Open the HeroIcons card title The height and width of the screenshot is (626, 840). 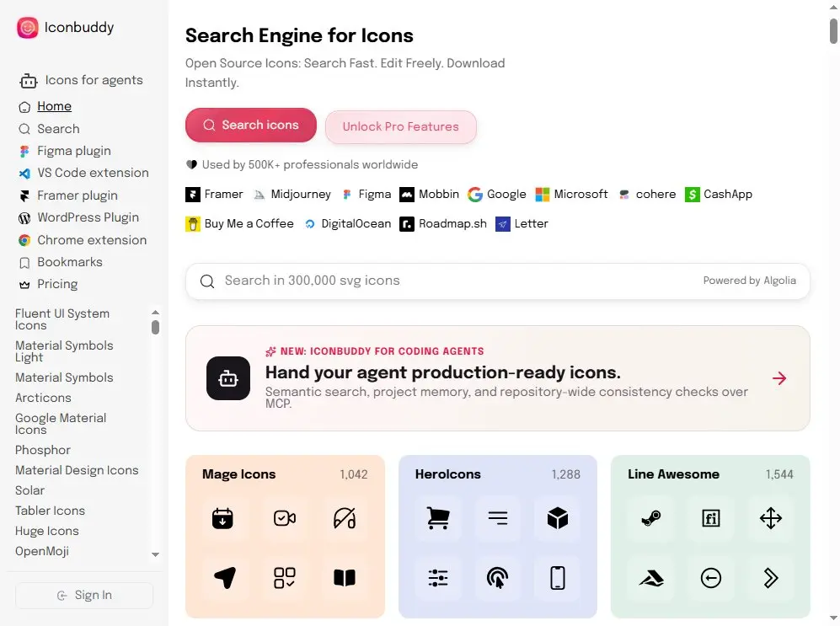(x=448, y=474)
